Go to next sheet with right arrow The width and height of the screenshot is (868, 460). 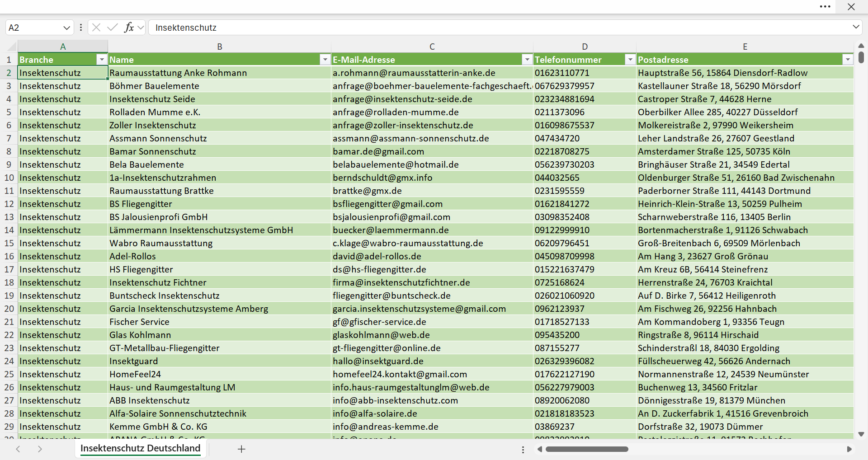[x=40, y=449]
